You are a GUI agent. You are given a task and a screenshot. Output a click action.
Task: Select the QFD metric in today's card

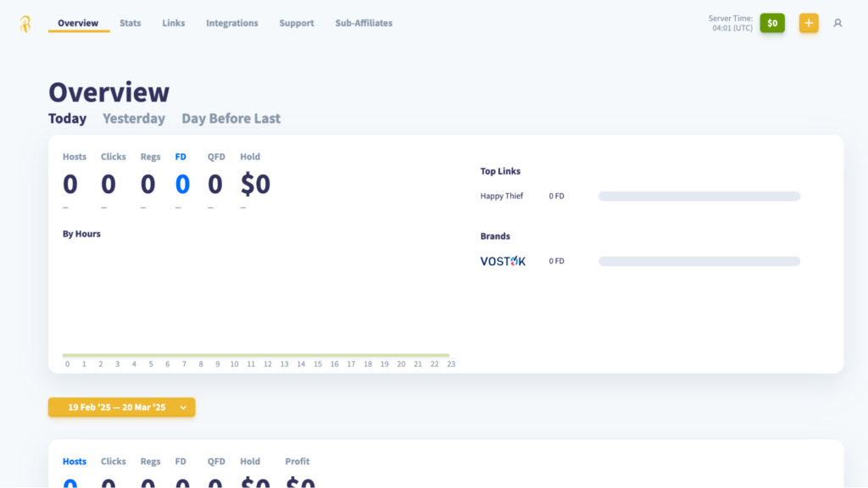216,157
